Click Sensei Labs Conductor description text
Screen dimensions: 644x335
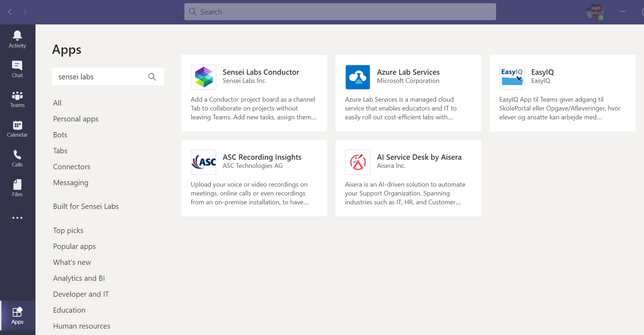(254, 108)
